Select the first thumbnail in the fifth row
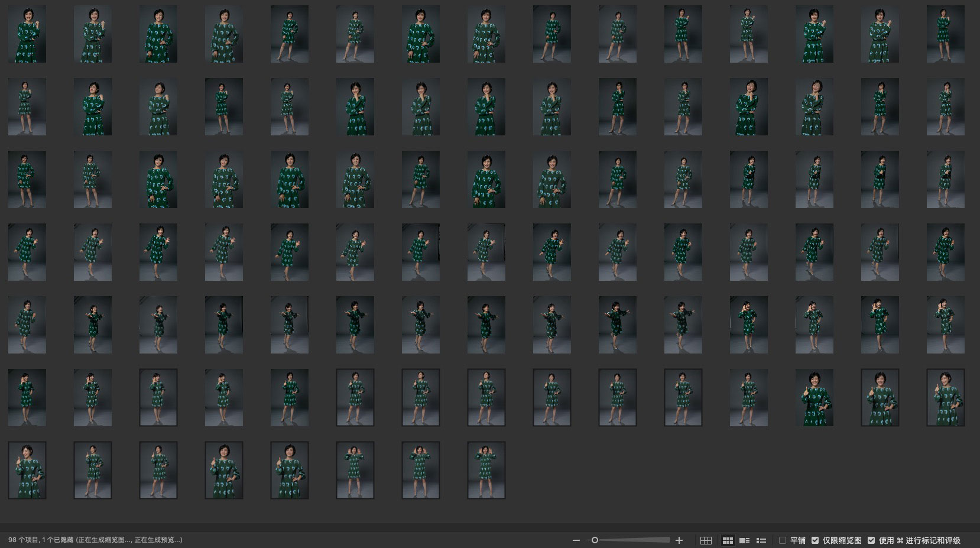980x548 pixels. (27, 325)
